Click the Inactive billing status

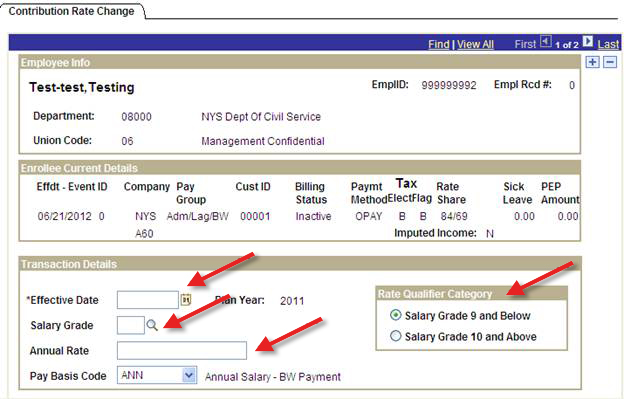313,216
